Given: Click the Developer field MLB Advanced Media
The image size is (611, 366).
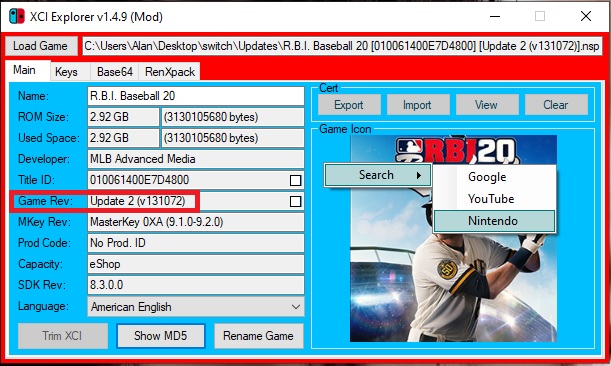Looking at the screenshot, I should tap(196, 159).
